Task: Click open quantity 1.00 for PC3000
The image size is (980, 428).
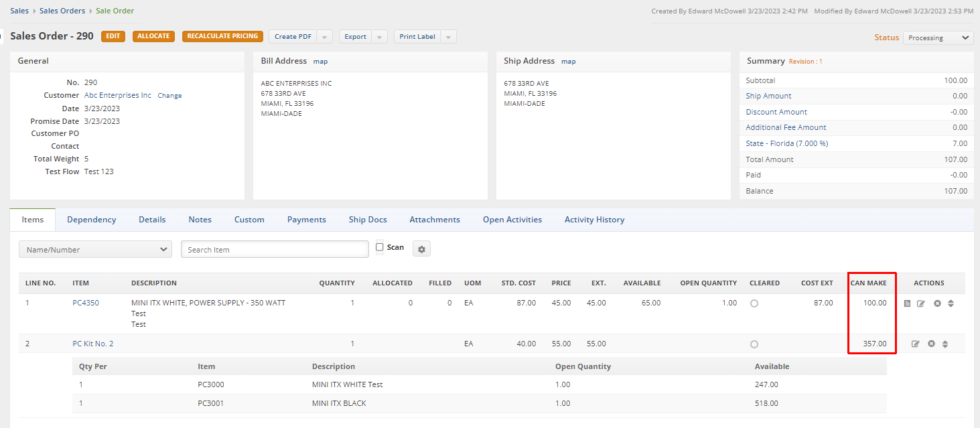Action: coord(563,384)
